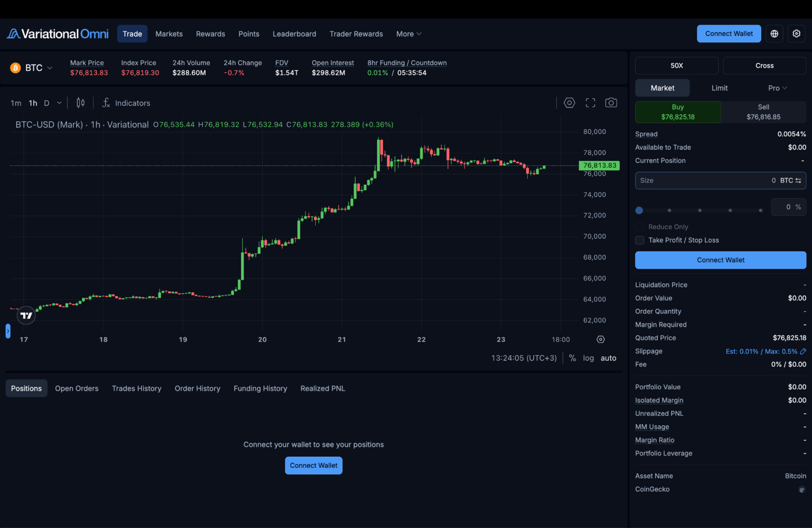Swap size unit BTC arrows icon
The height and width of the screenshot is (528, 812).
(x=798, y=181)
